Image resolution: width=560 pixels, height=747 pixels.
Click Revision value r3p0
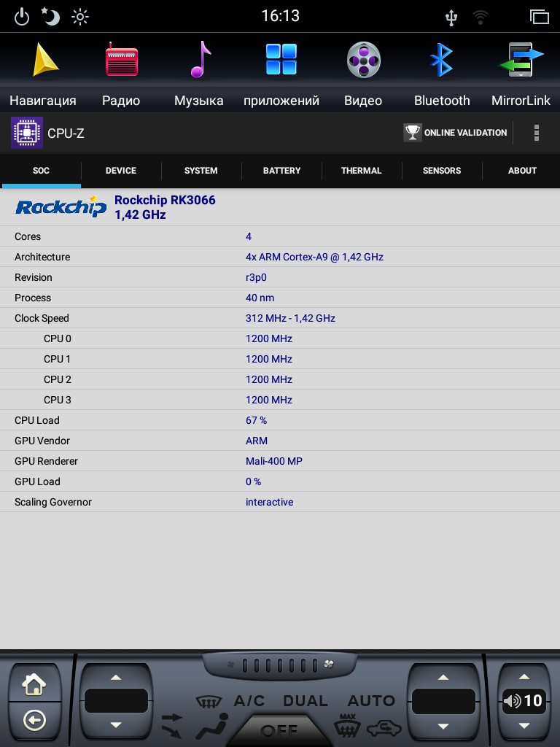point(256,277)
